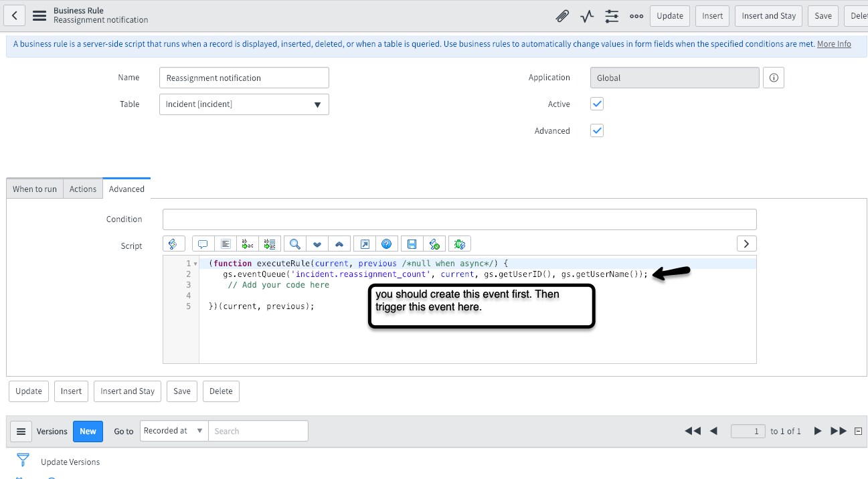Select the search magnifier in the script editor
This screenshot has width=868, height=479.
(x=294, y=244)
